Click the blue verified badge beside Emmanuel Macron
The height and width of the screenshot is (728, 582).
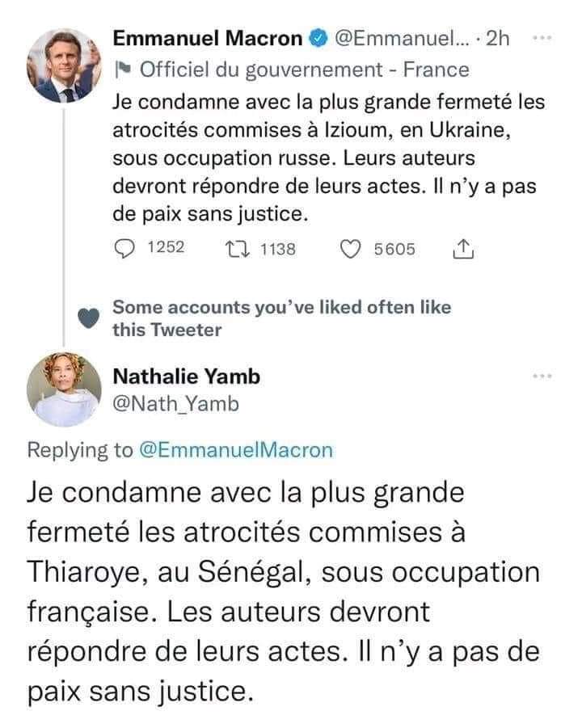coord(318,39)
